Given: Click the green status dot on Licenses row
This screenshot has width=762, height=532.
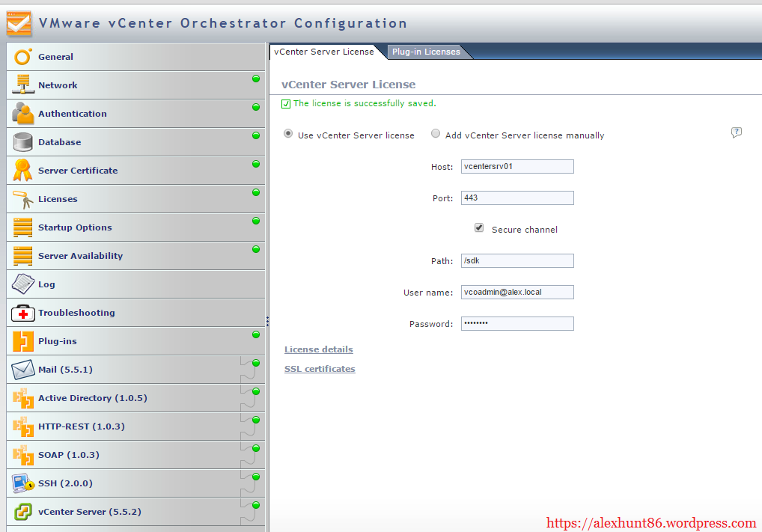Looking at the screenshot, I should point(256,192).
